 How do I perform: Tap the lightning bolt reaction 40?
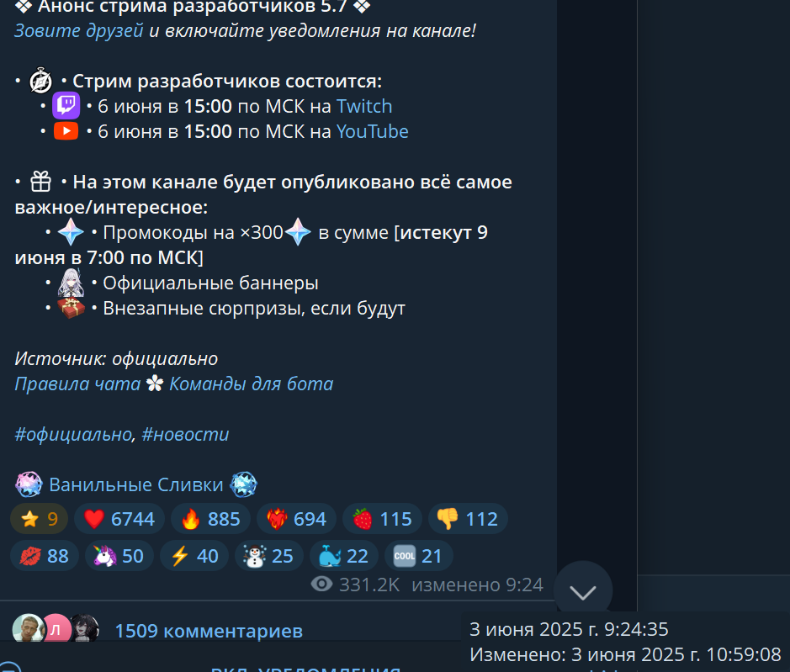point(194,556)
